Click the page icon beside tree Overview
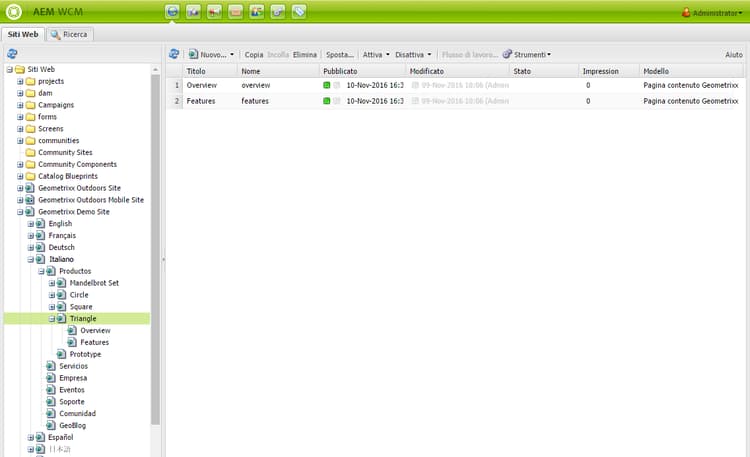This screenshot has height=457, width=750. 72,331
